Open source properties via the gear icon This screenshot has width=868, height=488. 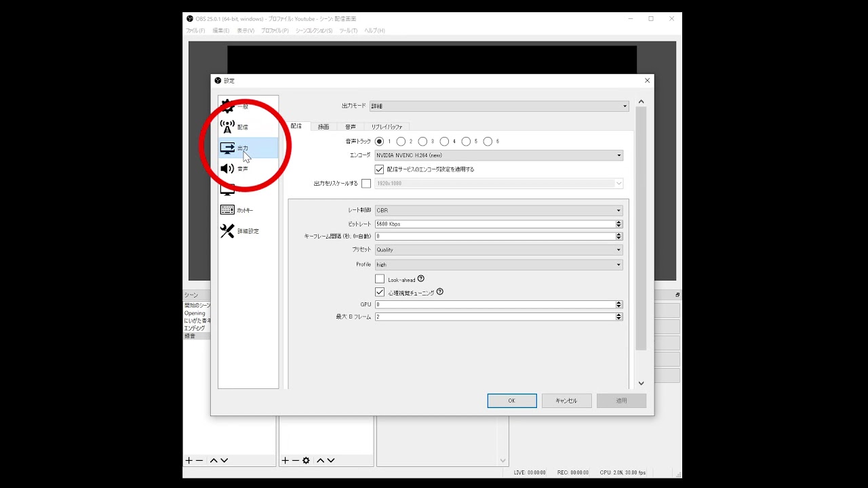pos(306,460)
